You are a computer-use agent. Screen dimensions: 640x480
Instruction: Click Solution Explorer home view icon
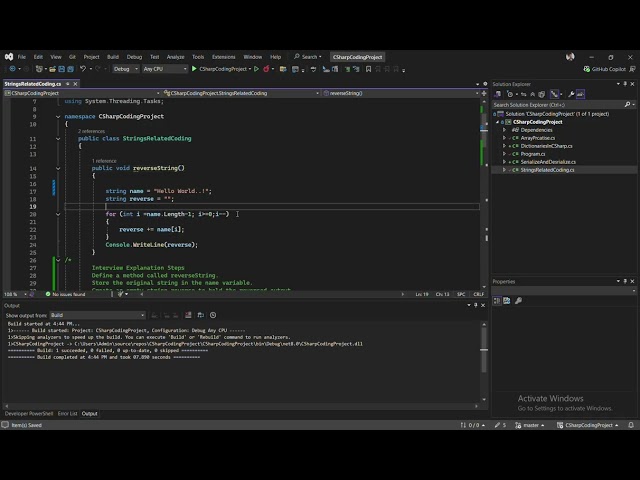click(498, 94)
